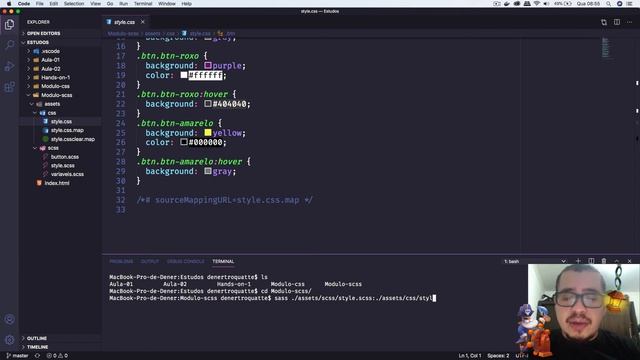Close the style.css editor tab

click(142, 22)
